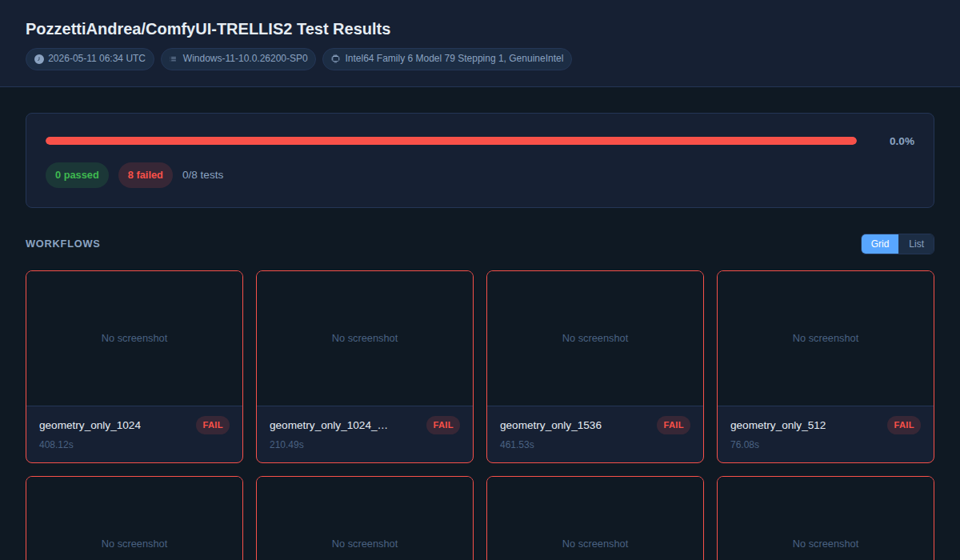Open the truncated geometry_only_1024_… screenshot placeholder
960x560 pixels.
click(x=365, y=338)
